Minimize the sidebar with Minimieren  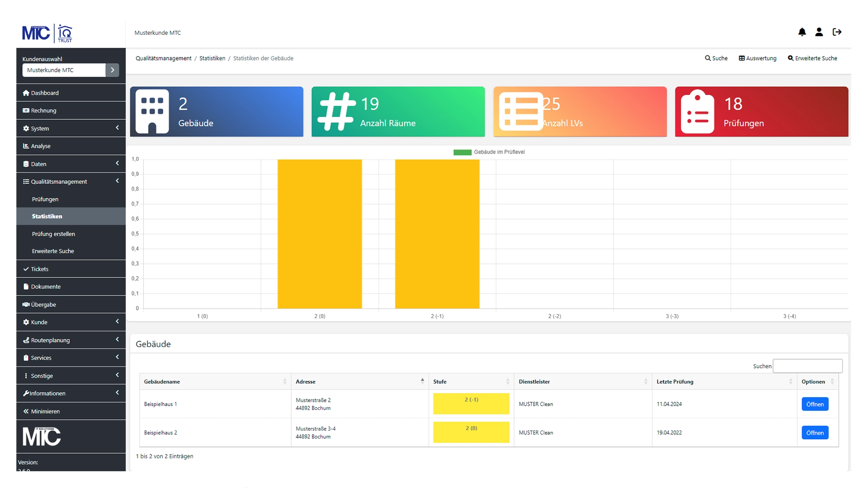tap(71, 411)
